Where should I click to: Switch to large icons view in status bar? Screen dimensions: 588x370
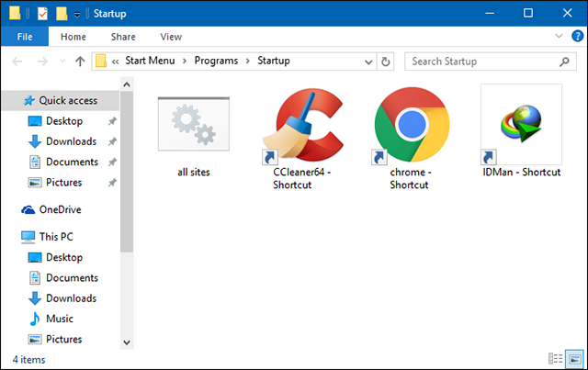(x=575, y=359)
